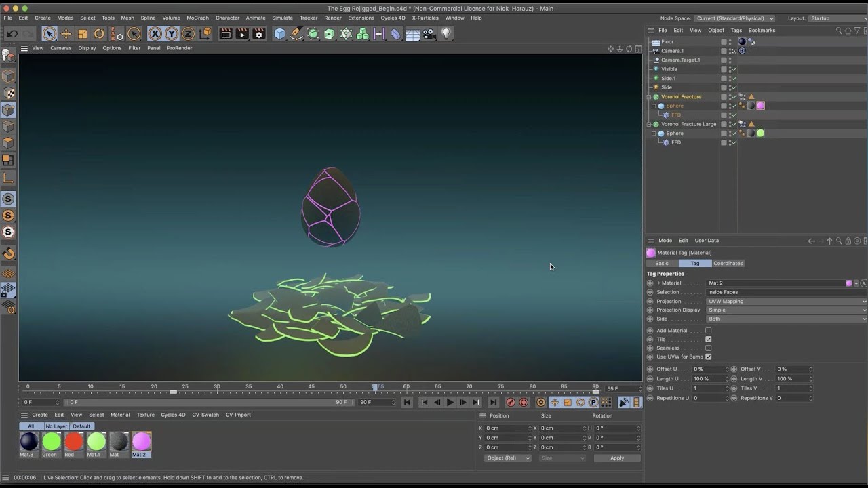Toggle Y axis lock
The image size is (868, 488).
(172, 34)
